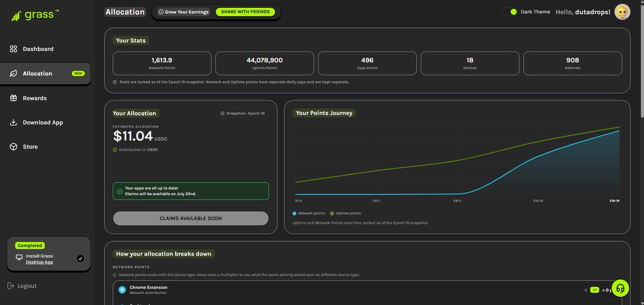Screen dimensions: 644x305
Task: Click the Distribution in USDC info icon
Action: pos(115,150)
